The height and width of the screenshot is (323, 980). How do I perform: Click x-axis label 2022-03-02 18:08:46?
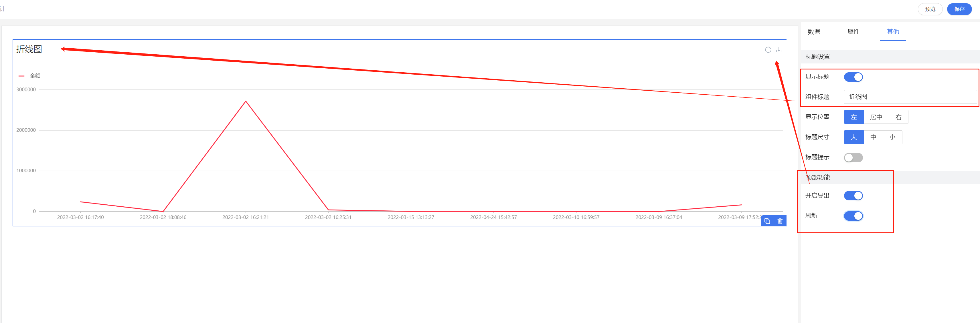click(x=163, y=217)
